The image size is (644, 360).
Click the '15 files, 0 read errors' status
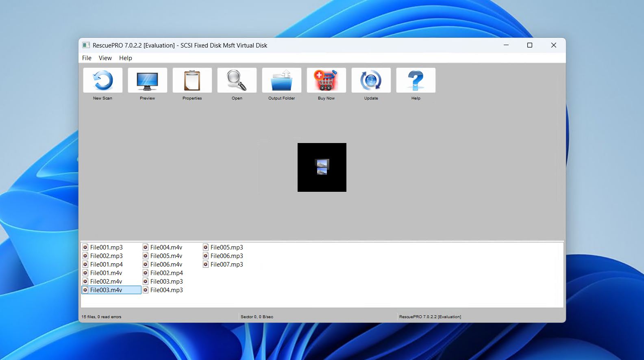[x=101, y=317]
